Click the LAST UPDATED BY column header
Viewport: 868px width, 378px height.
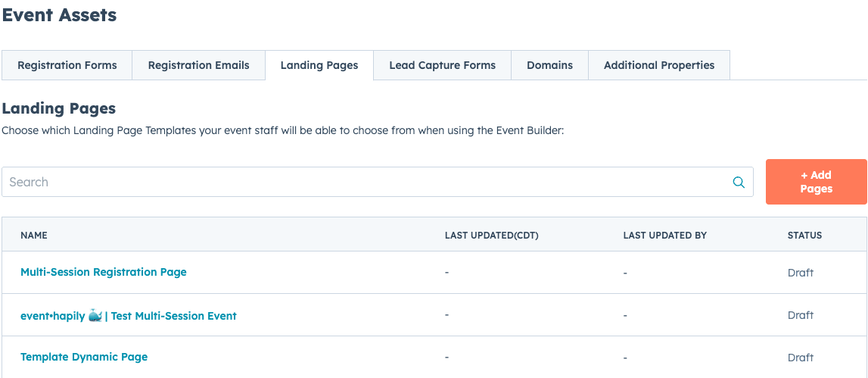tap(664, 236)
